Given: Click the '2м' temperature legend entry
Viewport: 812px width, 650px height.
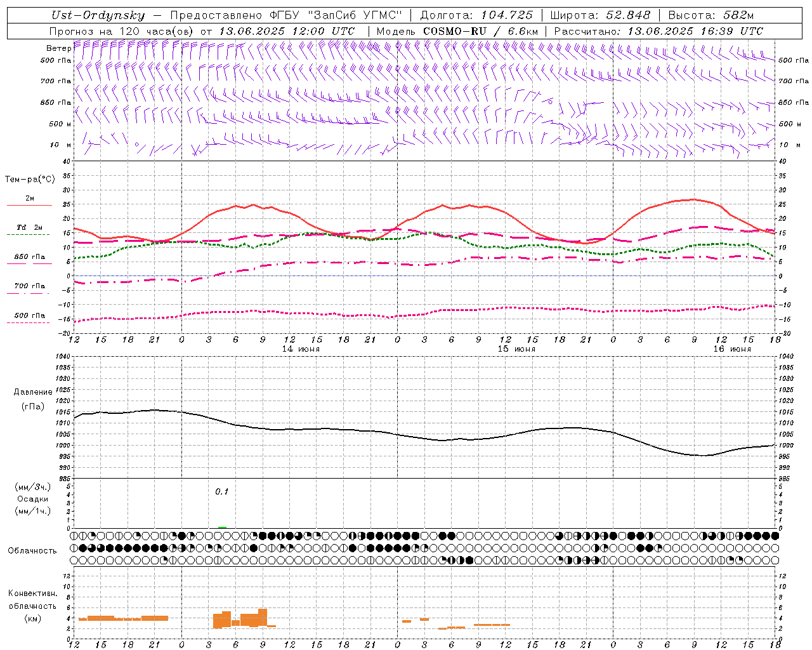Looking at the screenshot, I should (x=30, y=198).
